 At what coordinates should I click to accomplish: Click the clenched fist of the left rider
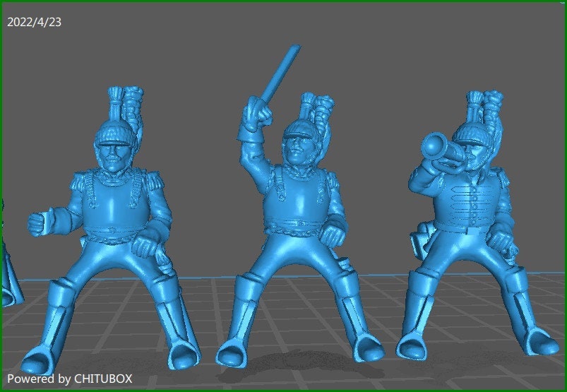click(x=37, y=224)
